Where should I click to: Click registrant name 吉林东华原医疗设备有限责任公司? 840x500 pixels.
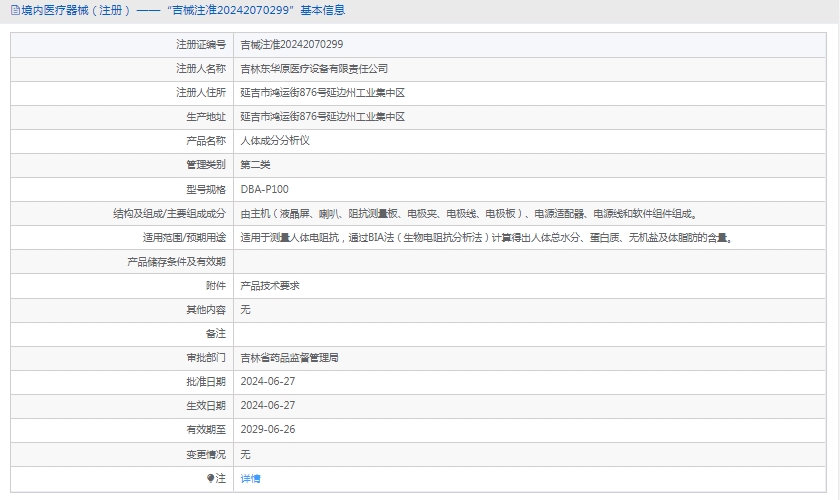tap(314, 69)
